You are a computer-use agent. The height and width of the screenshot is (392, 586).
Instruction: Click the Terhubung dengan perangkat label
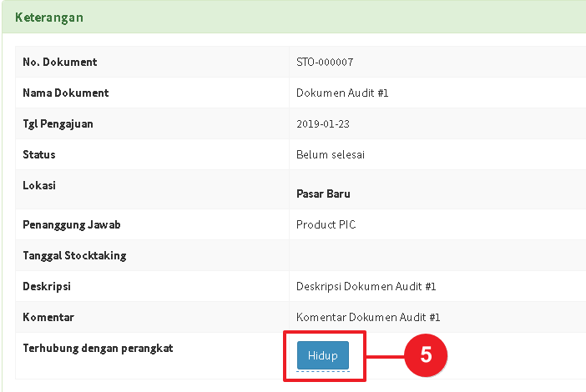98,348
